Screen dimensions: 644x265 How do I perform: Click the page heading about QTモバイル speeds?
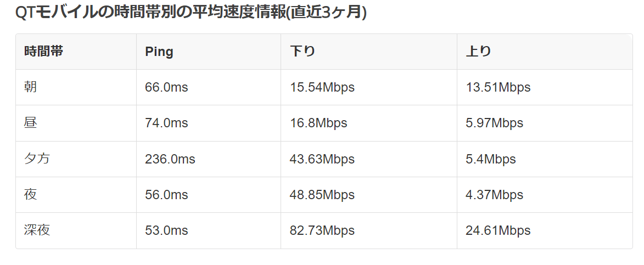[x=191, y=13]
